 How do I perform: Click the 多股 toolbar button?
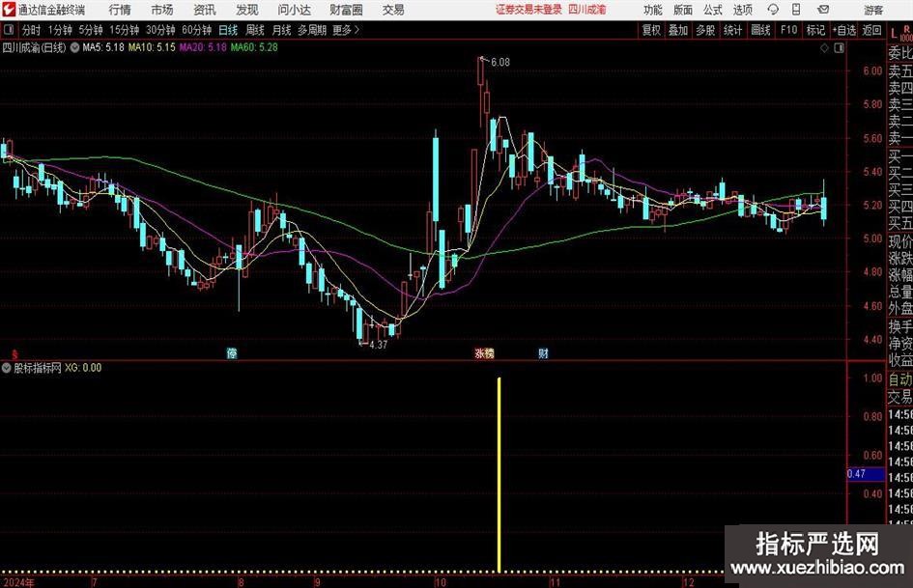coord(705,30)
